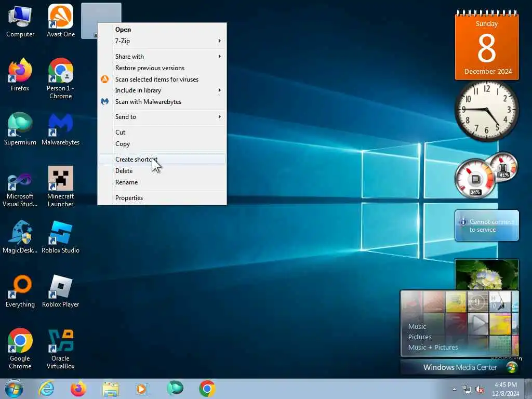Select the Avast One desktop shortcut

click(x=60, y=21)
